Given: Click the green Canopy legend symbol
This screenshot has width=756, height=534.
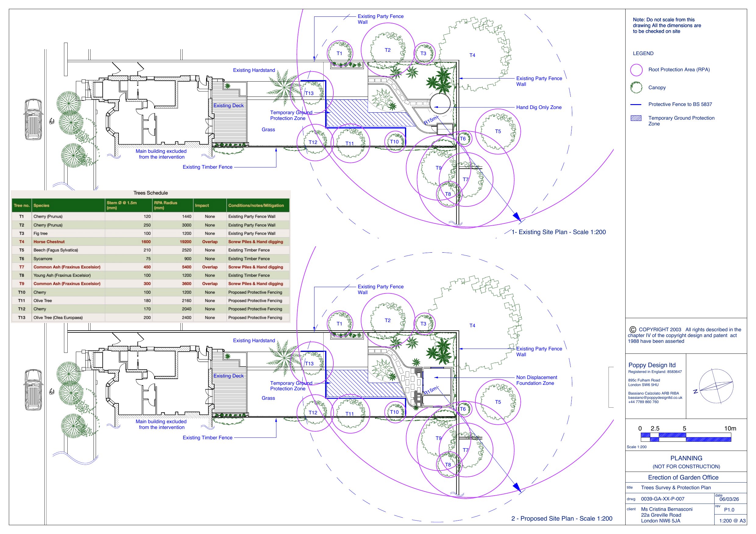Looking at the screenshot, I should click(x=636, y=87).
